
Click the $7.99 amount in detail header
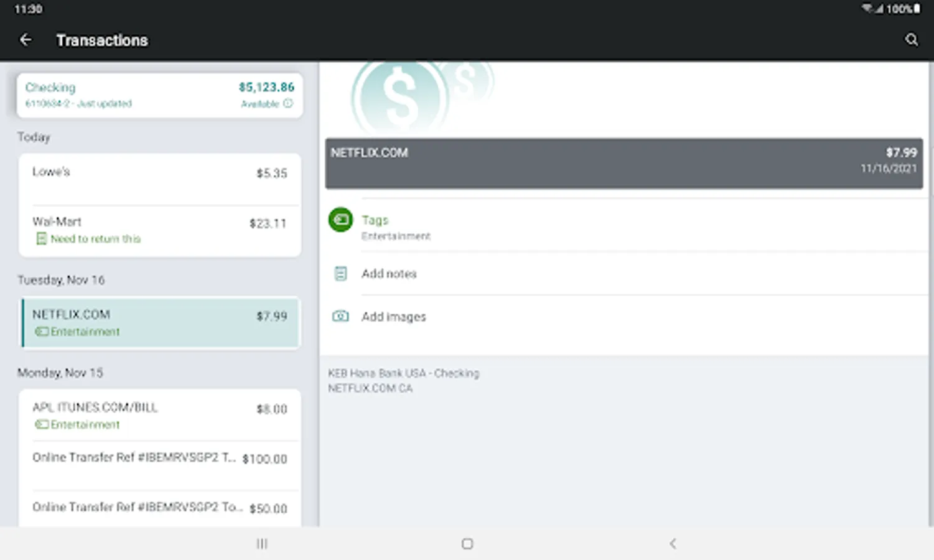tap(901, 152)
